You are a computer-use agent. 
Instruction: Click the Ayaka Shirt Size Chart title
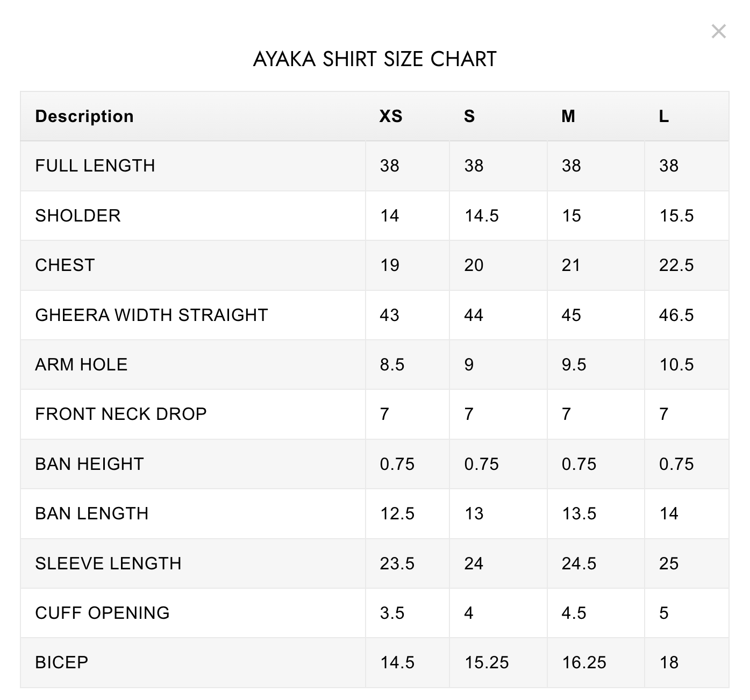375,59
